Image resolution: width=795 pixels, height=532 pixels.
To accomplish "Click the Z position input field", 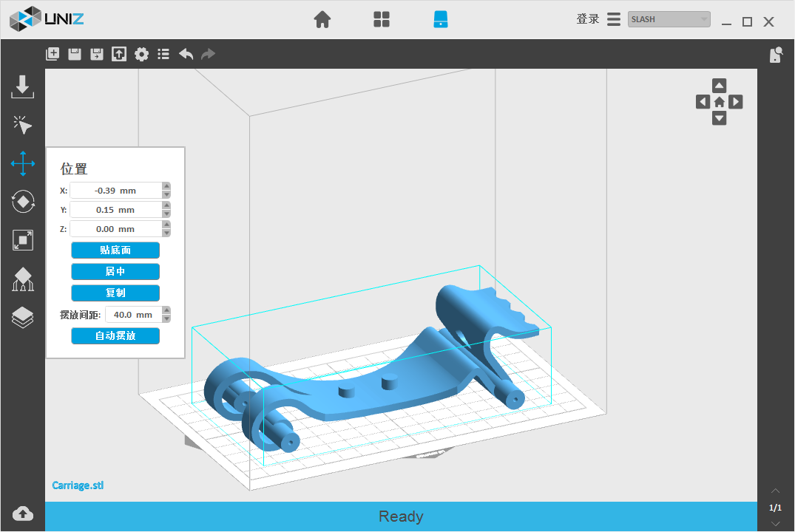I will [x=115, y=229].
